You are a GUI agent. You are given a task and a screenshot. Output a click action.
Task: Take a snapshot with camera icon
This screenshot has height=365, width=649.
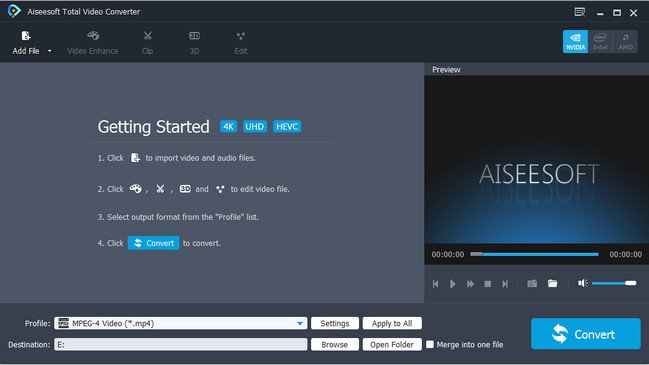click(x=532, y=283)
